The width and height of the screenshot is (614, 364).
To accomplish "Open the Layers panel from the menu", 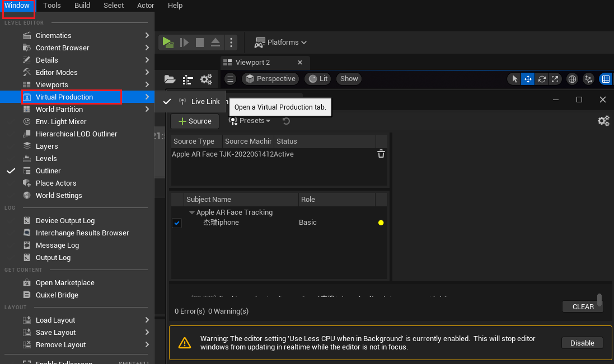I will tap(77, 146).
